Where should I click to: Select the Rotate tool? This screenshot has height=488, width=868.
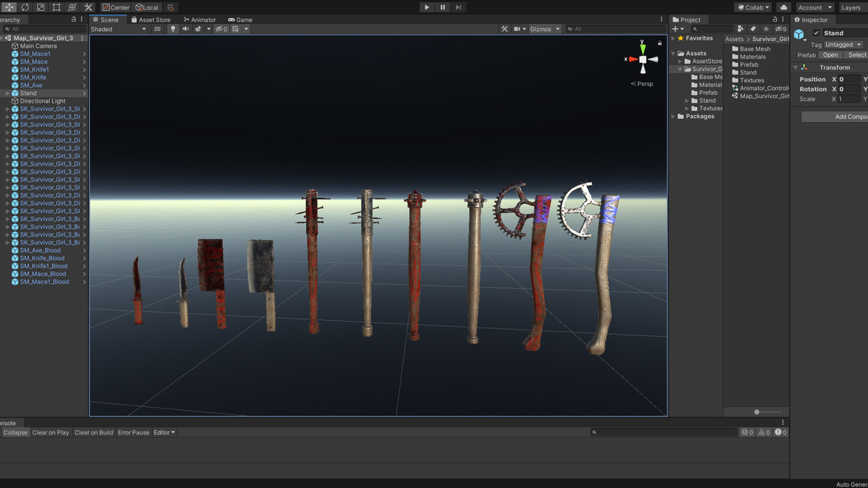25,7
